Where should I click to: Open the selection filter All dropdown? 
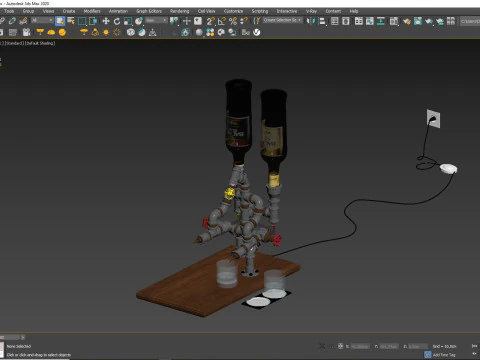[x=42, y=20]
